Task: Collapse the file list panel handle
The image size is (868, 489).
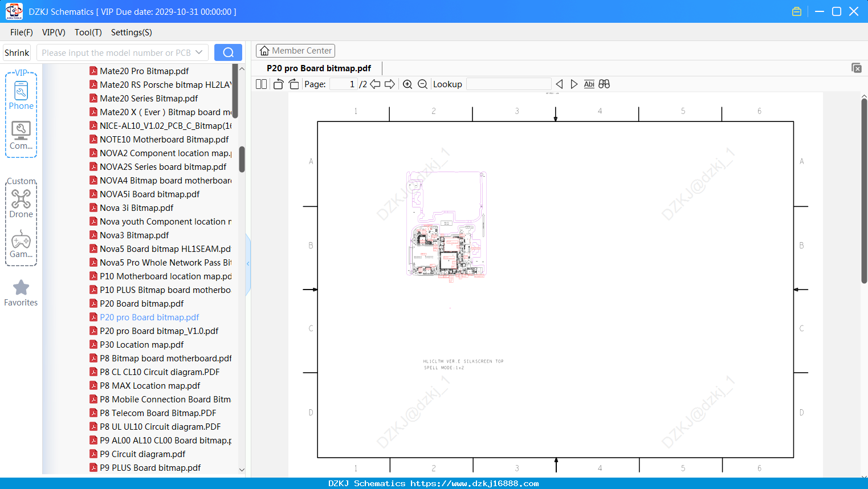Action: [x=248, y=263]
